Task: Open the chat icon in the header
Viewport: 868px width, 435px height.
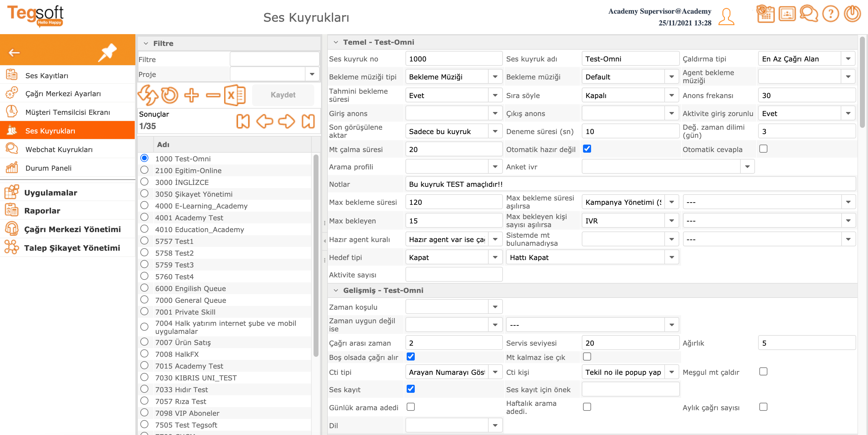Action: tap(809, 14)
